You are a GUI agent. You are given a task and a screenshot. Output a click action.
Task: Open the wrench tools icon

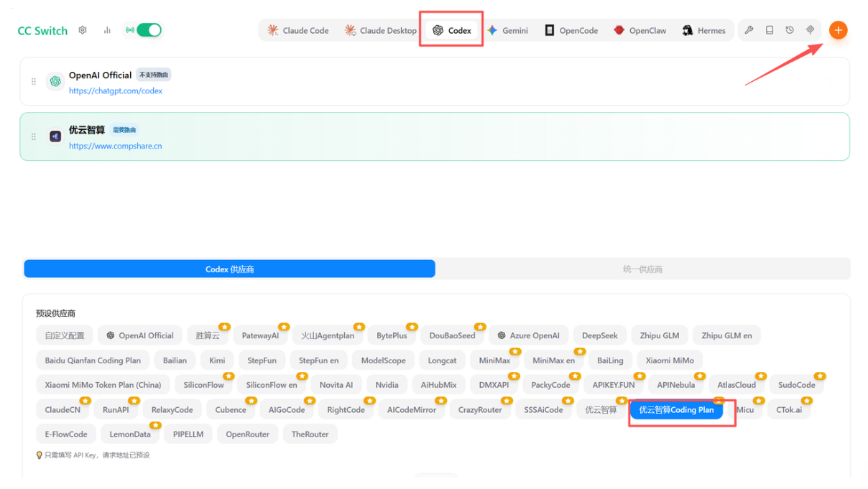click(749, 30)
